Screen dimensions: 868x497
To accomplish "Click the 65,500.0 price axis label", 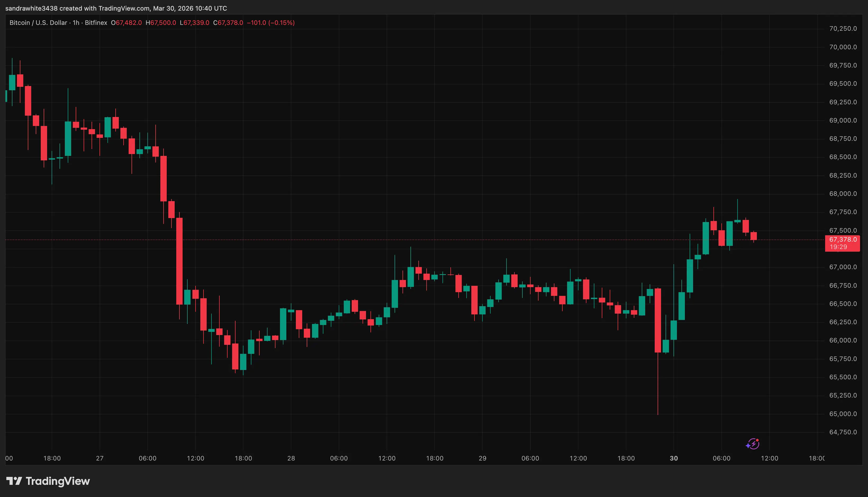I will pos(843,377).
